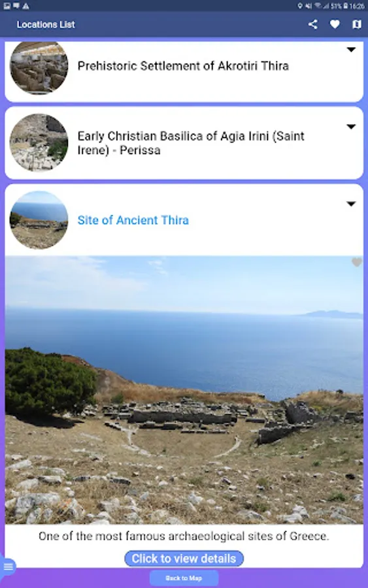The height and width of the screenshot is (588, 368).
Task: Select Early Christian Basilica of Agia Irini title
Action: pyautogui.click(x=191, y=143)
